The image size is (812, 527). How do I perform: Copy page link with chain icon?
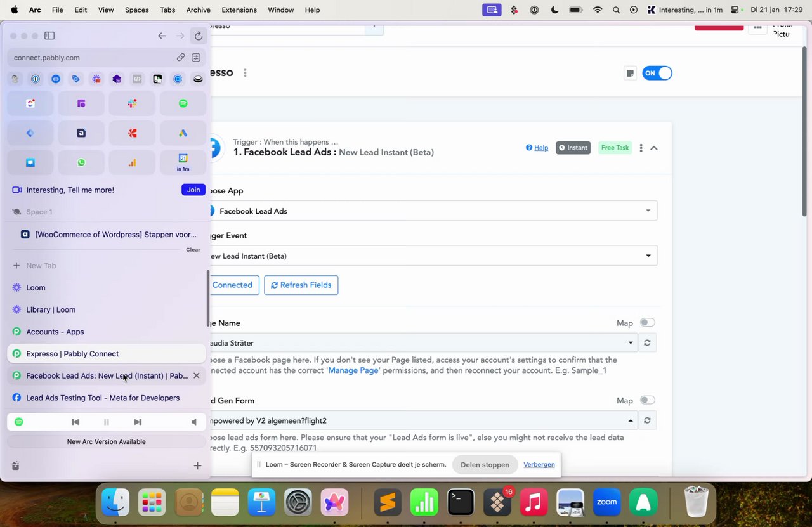coord(181,57)
